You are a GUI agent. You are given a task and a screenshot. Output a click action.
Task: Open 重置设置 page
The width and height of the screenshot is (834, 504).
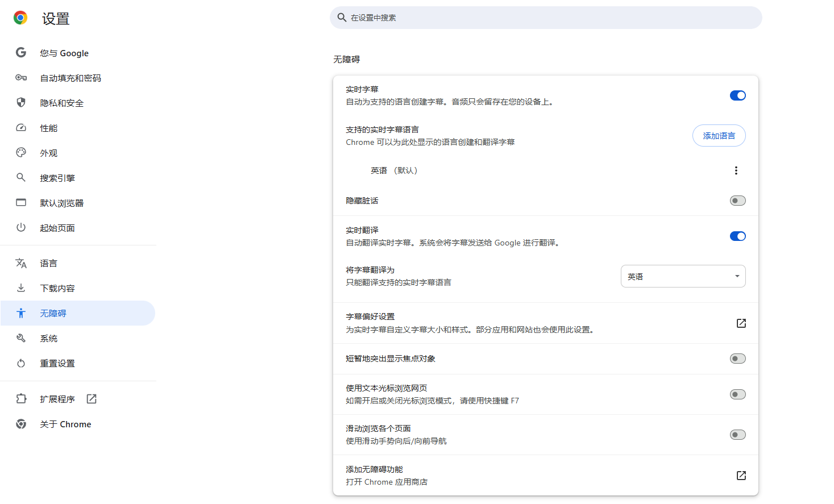click(78, 363)
